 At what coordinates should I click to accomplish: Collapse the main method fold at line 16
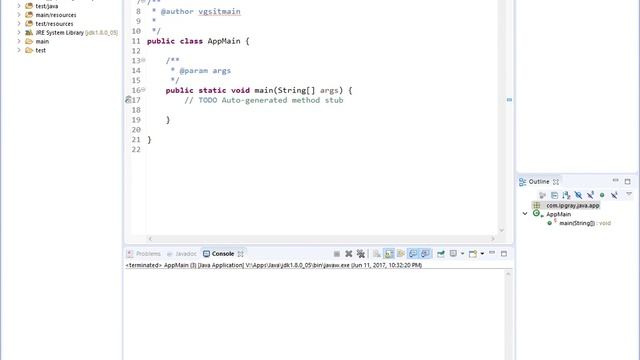pyautogui.click(x=143, y=90)
